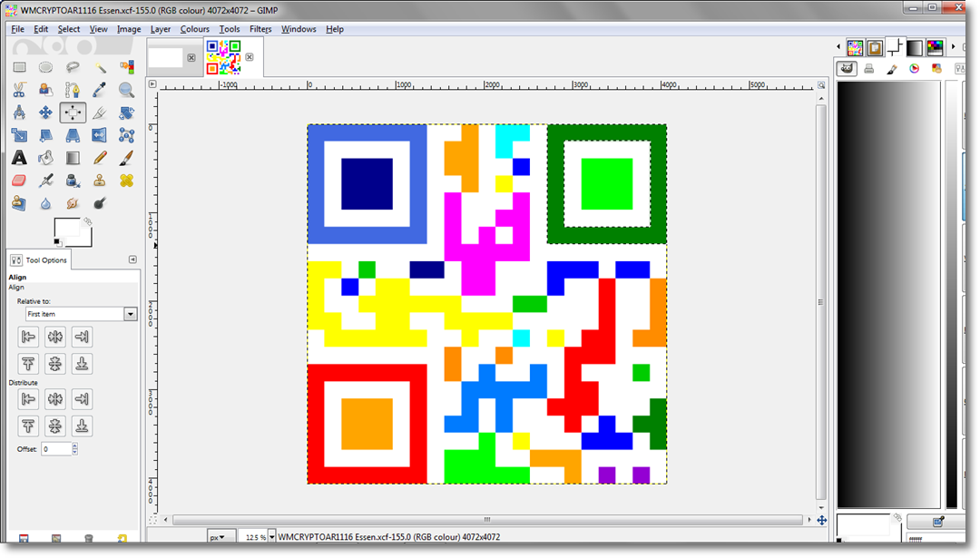The height and width of the screenshot is (558, 980).
Task: Select the Foreground Select tool
Action: coord(45,90)
